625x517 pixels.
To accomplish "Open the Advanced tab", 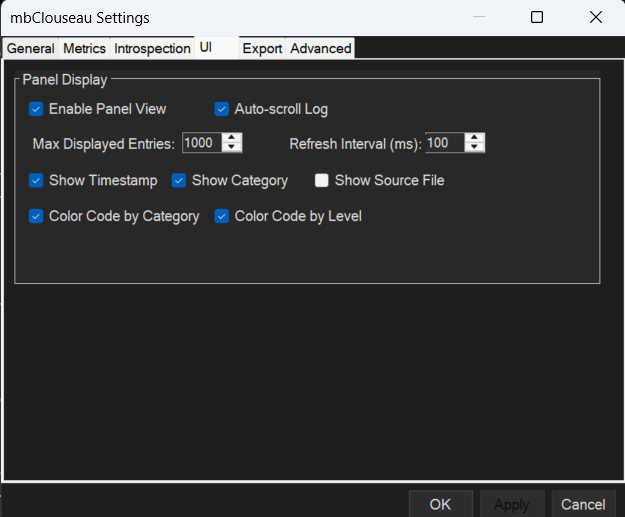I will tap(320, 48).
